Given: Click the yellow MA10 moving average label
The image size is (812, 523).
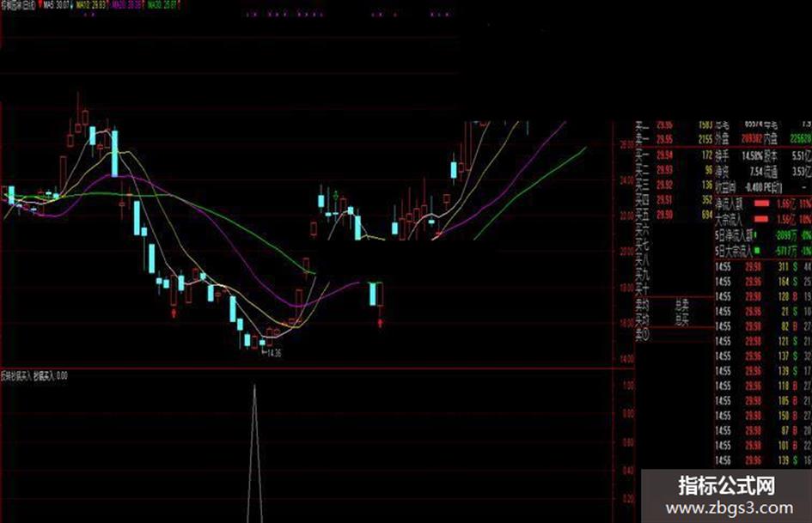Looking at the screenshot, I should pos(91,4).
